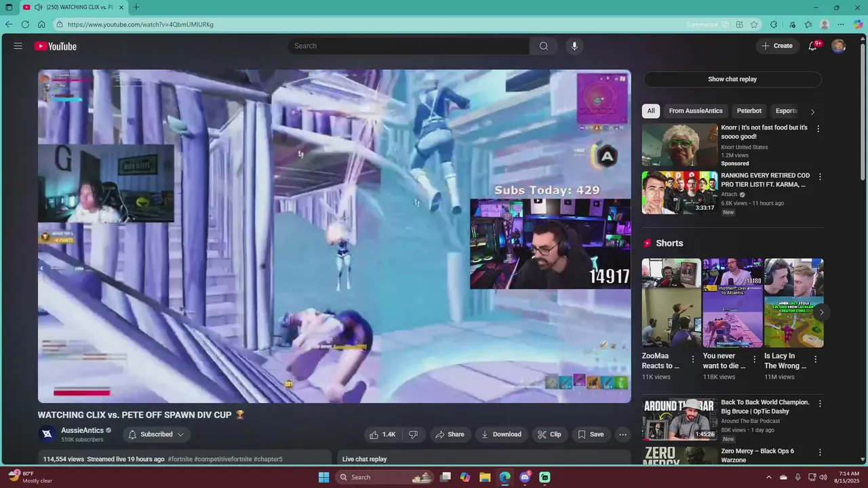
Task: Open options for the Knorr sponsored video
Action: [x=818, y=129]
